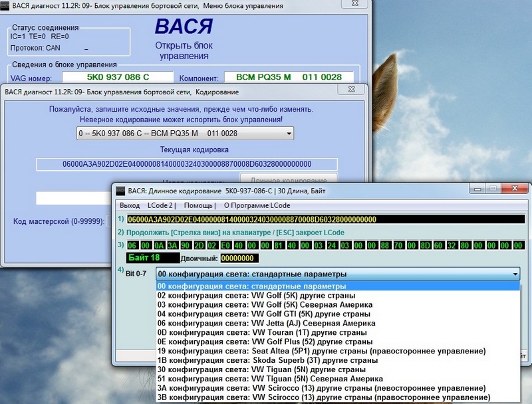
Task: Choose option 51 VW Tiguan (5N) Северная Америка
Action: (x=338, y=379)
